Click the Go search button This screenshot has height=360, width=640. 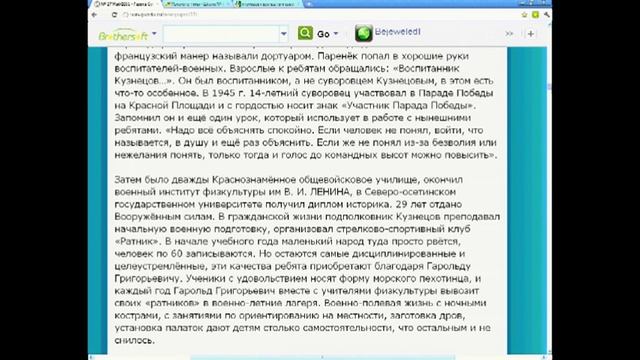(323, 34)
